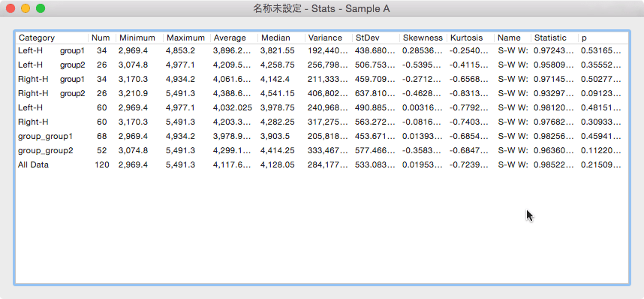Select Median value 4,128.05
Viewport: 644px width, 299px height.
coord(278,165)
